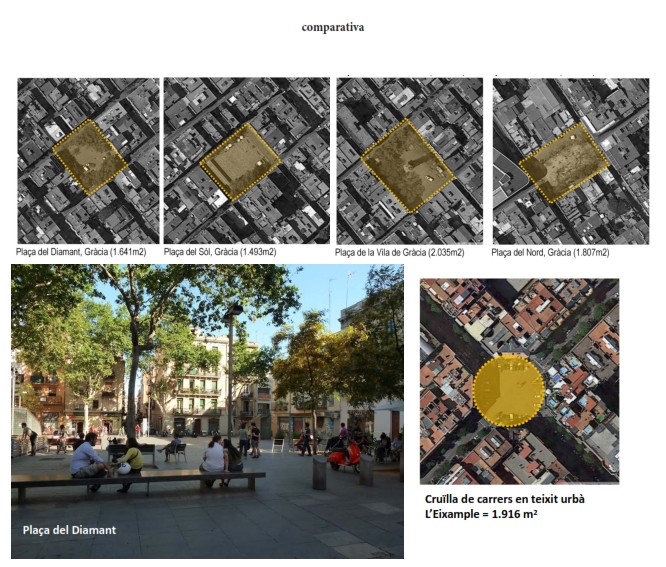This screenshot has height=567, width=666.
Task: Select caption 'Plaça del Nord, Gràcia (1.807m2)'
Action: 550,253
